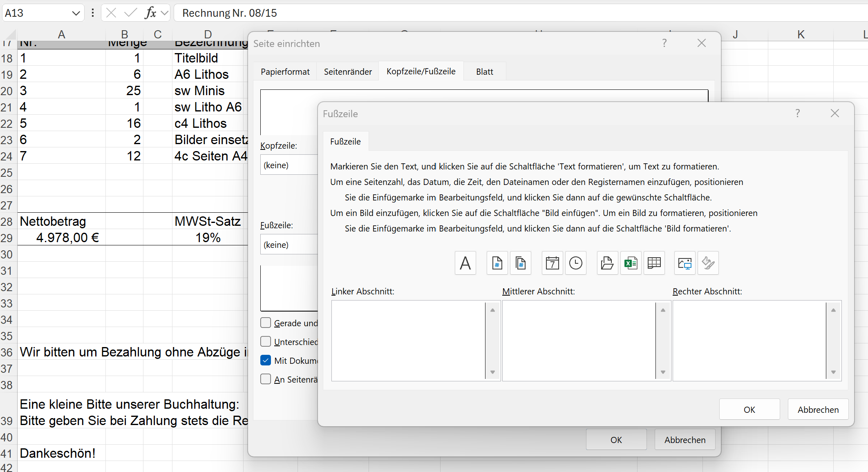Switch to Seitenränder tab
This screenshot has height=472, width=868.
coord(348,72)
